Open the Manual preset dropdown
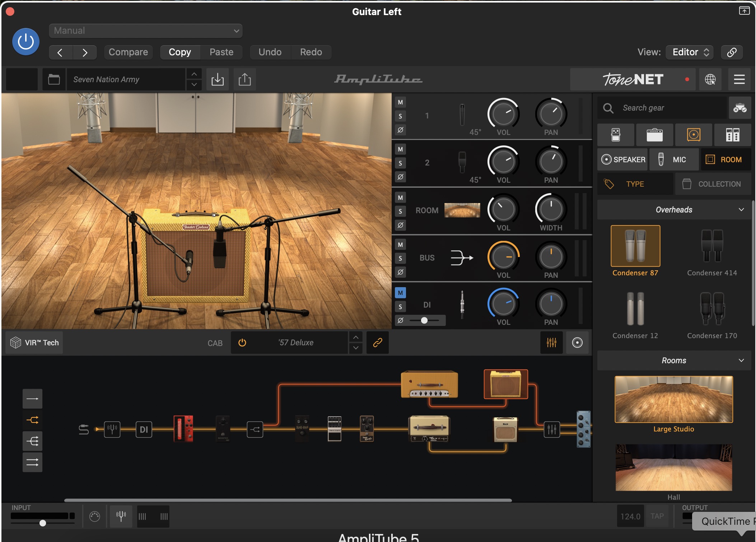756x542 pixels. point(145,31)
